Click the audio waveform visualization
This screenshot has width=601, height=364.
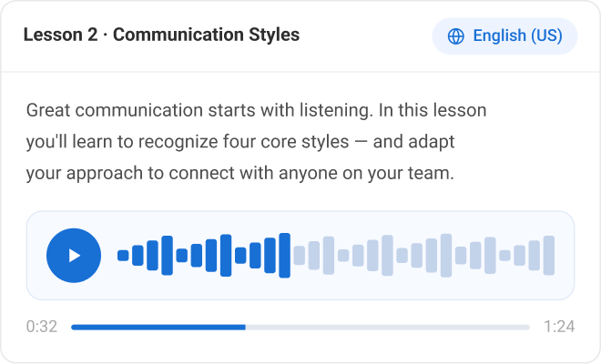tap(336, 255)
